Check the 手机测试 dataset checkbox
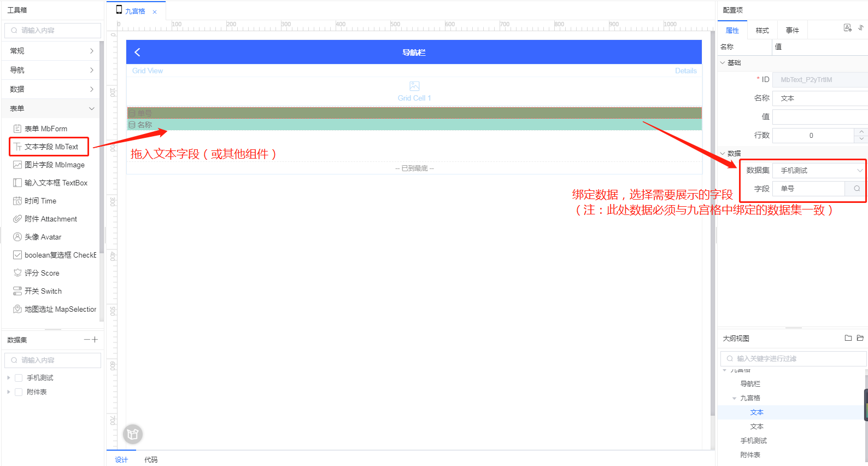Screen dimensions: 868x466 point(19,378)
